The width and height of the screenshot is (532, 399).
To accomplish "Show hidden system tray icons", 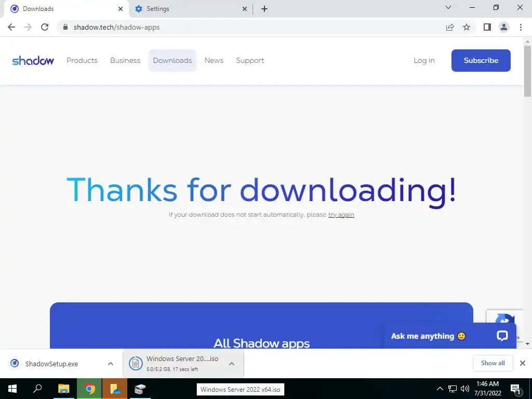I will click(x=440, y=389).
